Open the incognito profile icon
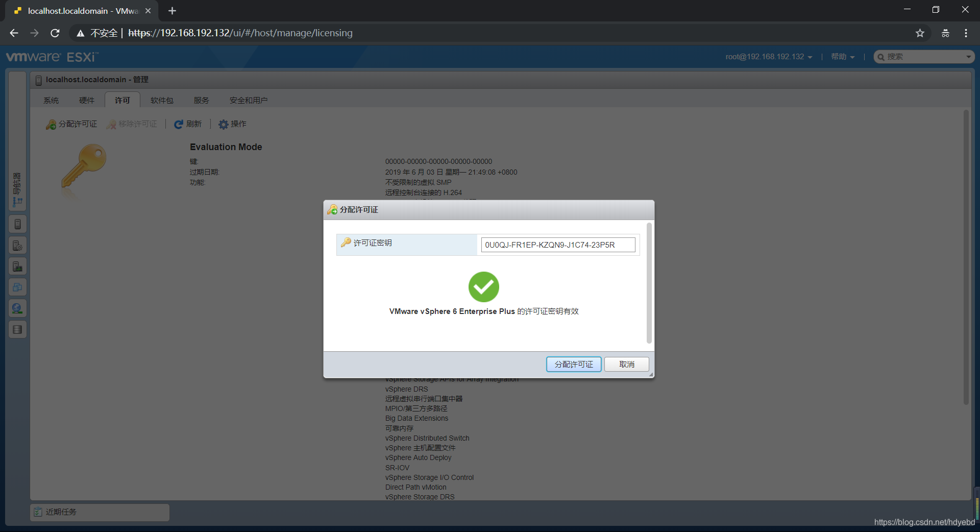 pyautogui.click(x=945, y=33)
